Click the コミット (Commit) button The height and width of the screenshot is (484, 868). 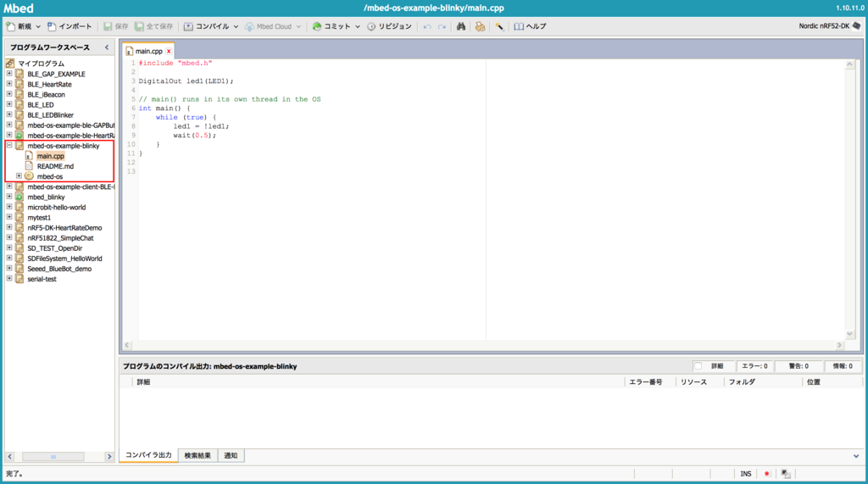pyautogui.click(x=331, y=26)
